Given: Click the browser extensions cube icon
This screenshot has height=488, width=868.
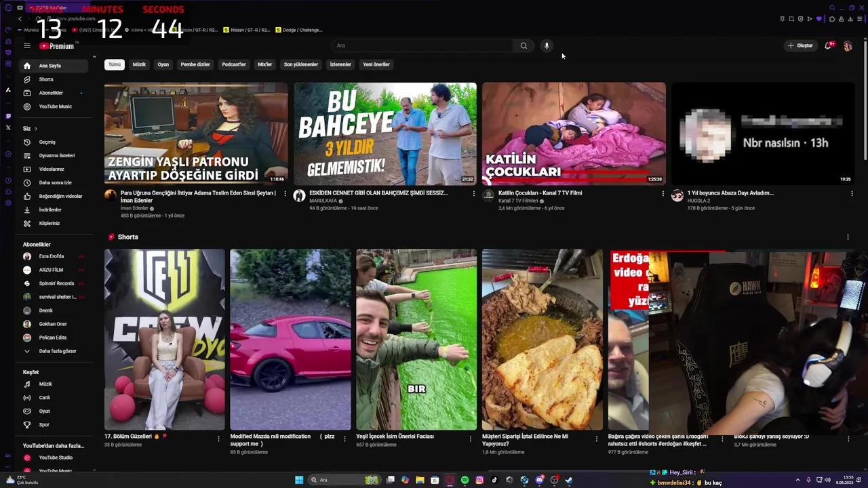Looking at the screenshot, I should click(x=832, y=19).
